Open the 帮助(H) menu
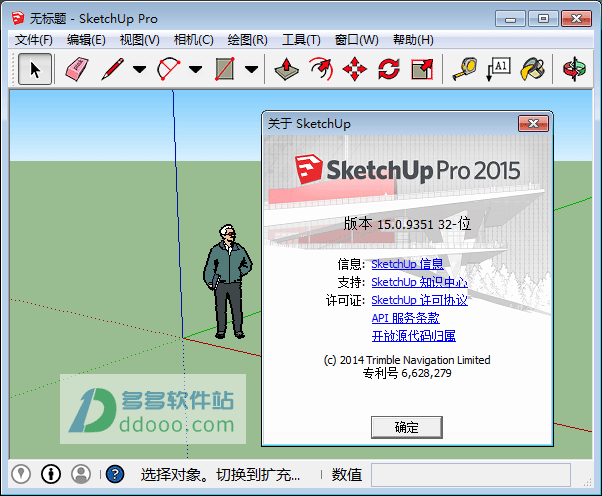 tap(413, 40)
